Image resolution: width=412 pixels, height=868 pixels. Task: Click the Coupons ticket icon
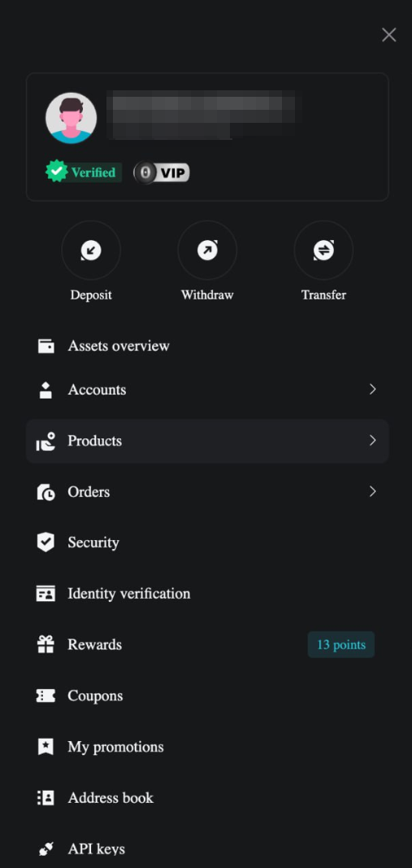[x=46, y=696]
